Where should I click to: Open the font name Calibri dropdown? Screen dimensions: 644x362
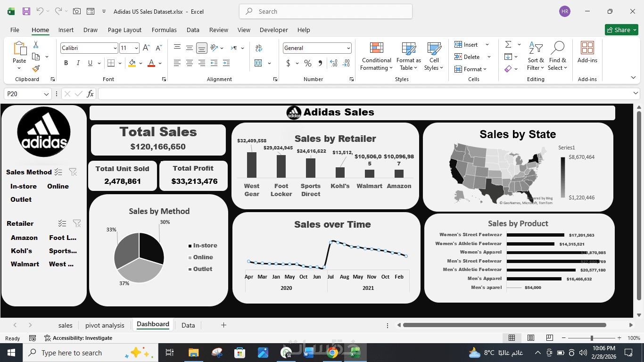(115, 48)
